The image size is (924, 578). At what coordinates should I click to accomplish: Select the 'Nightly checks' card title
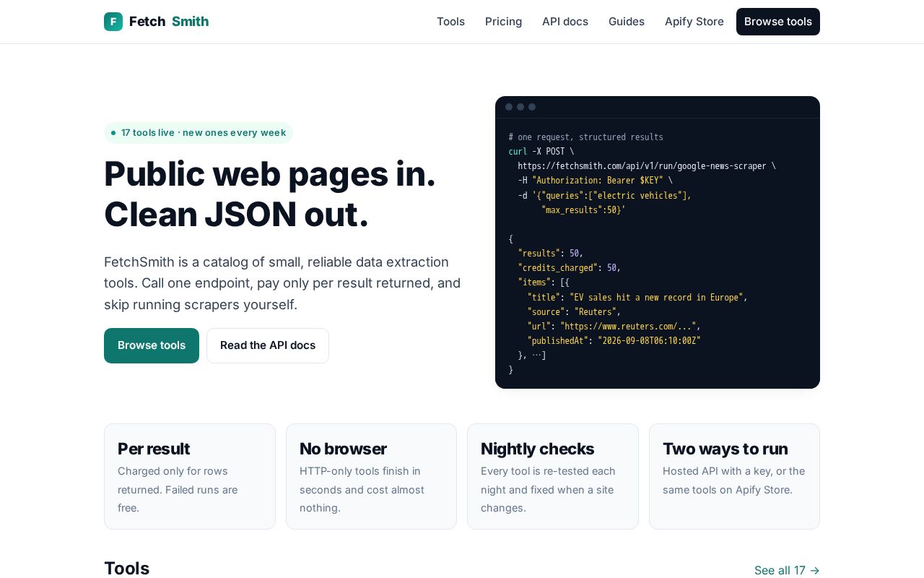(537, 449)
